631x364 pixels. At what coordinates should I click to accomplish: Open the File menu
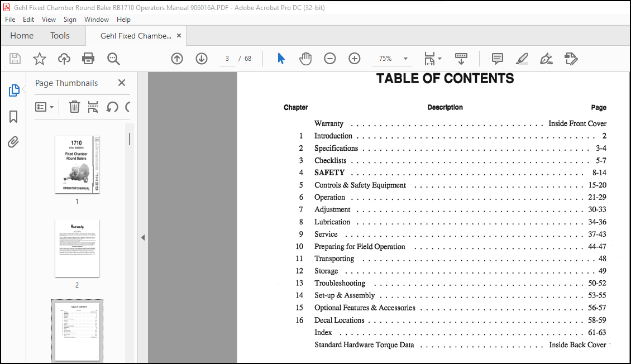pos(10,20)
